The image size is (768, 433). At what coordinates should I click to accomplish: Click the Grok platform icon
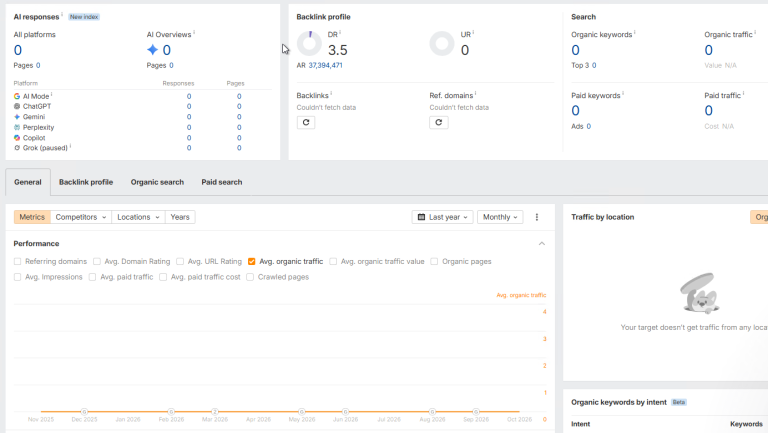(17, 148)
